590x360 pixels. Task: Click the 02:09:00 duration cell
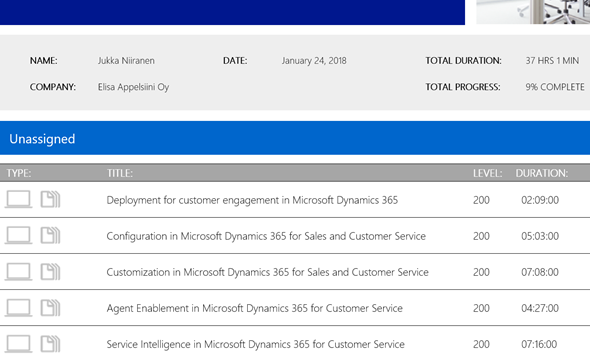click(x=540, y=200)
